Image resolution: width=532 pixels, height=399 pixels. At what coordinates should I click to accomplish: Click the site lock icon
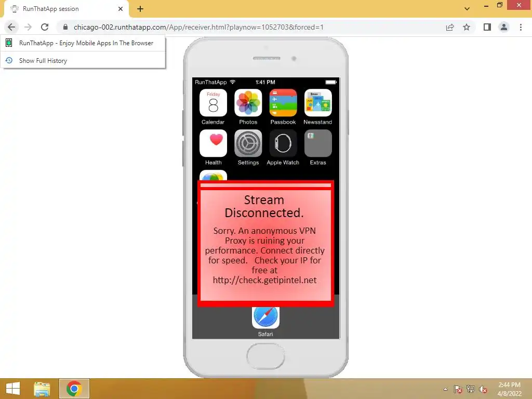click(65, 27)
